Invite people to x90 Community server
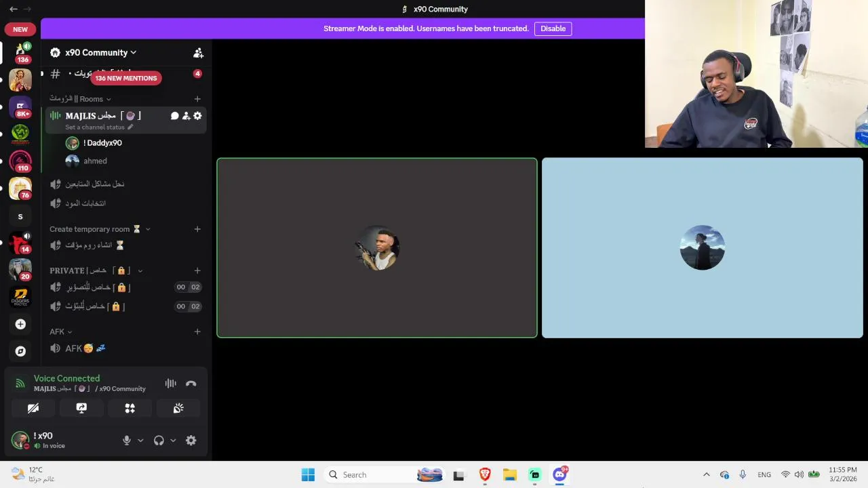 pos(198,52)
